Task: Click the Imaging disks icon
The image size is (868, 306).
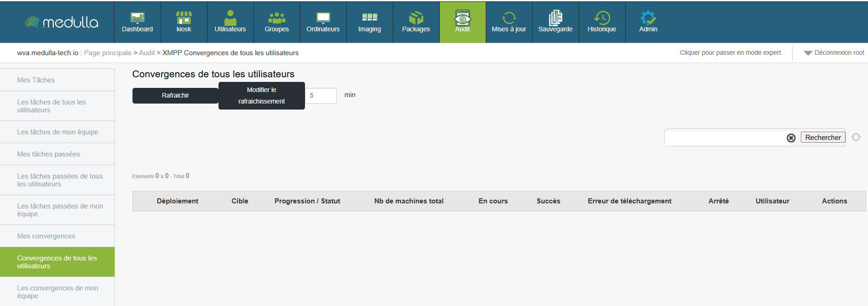Action: tap(369, 18)
